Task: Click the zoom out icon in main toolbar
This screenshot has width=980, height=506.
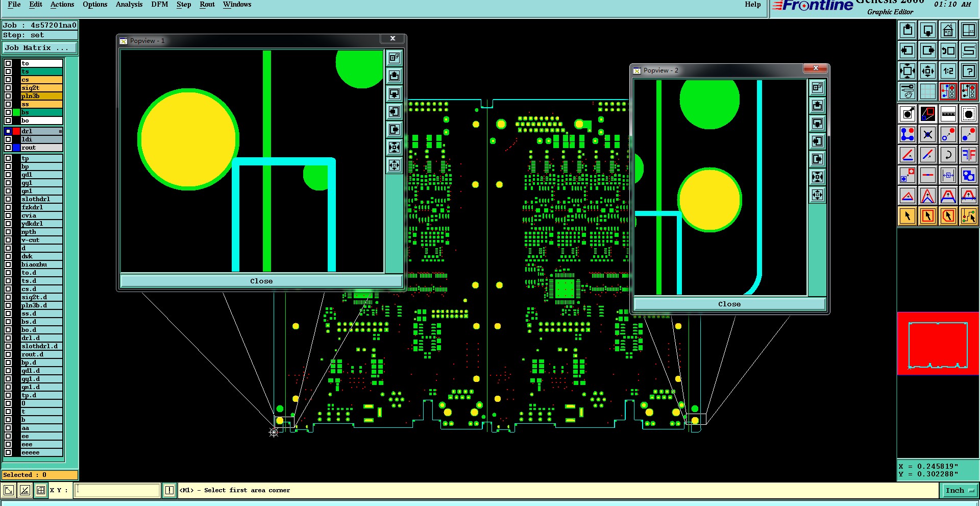Action: pyautogui.click(x=928, y=71)
